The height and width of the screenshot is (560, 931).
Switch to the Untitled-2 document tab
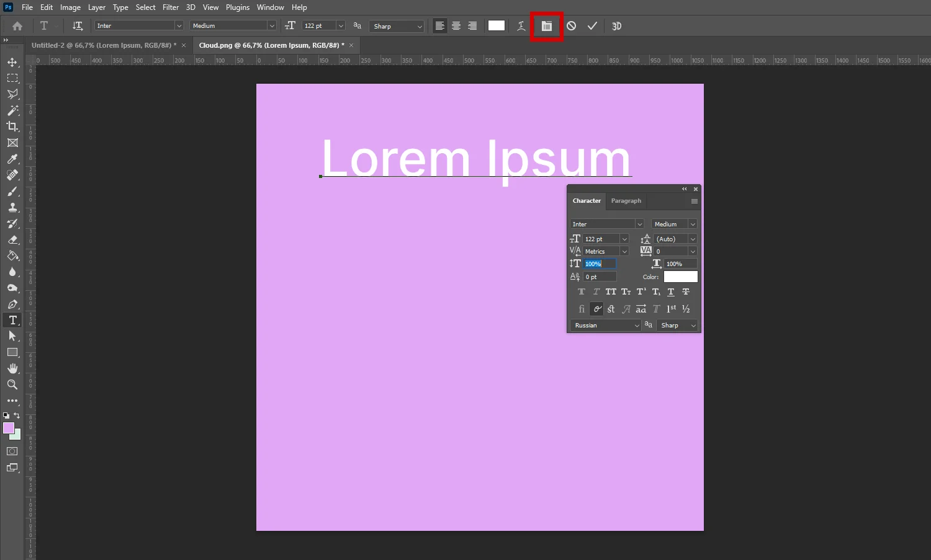coord(104,45)
